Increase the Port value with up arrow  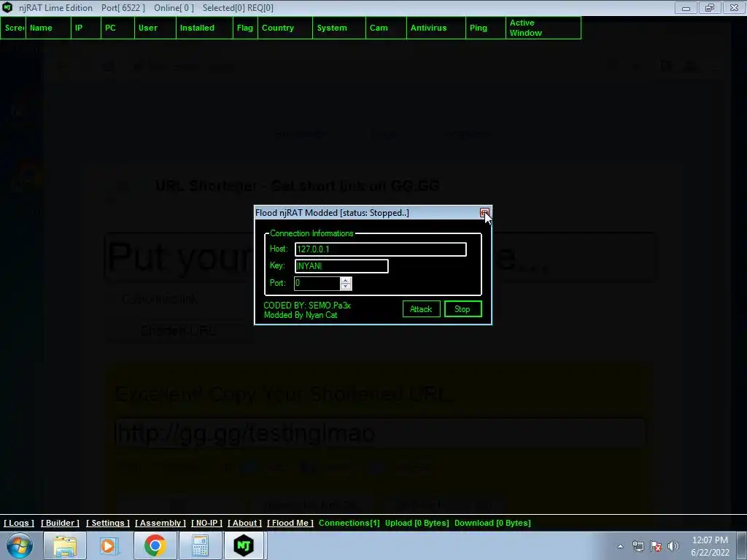point(346,280)
